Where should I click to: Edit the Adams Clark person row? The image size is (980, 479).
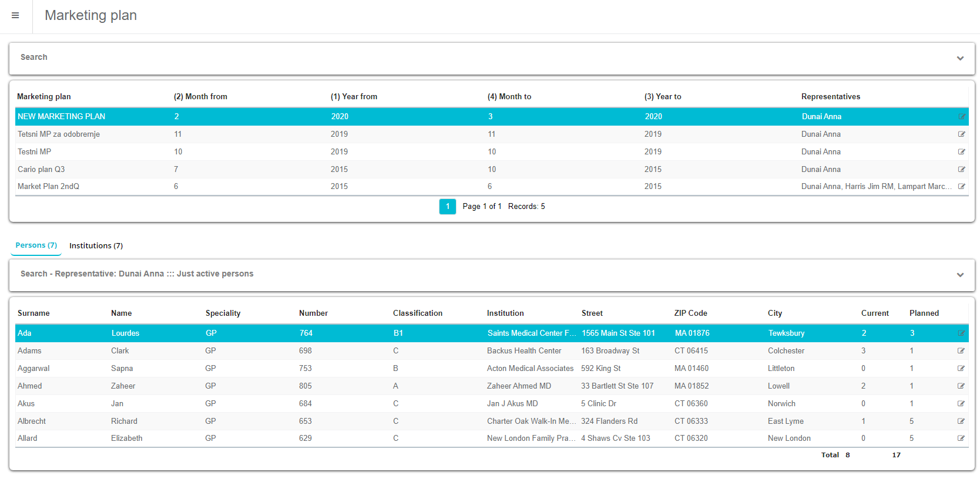[961, 351]
